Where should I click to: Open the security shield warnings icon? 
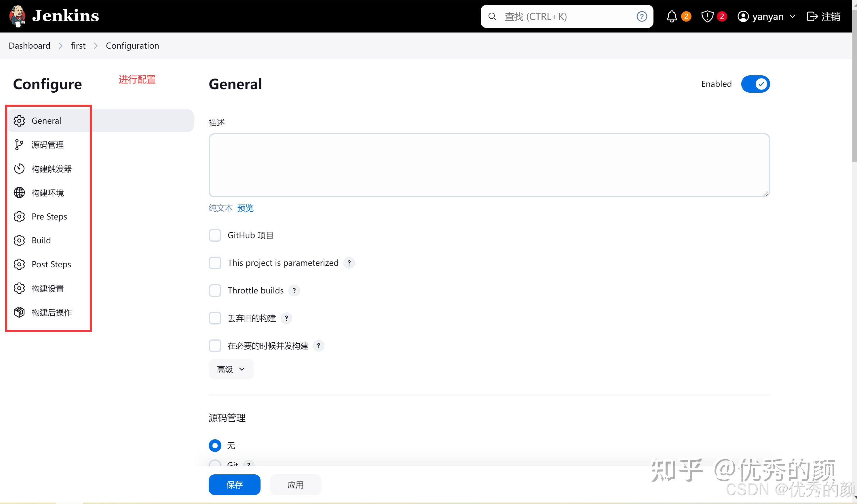tap(707, 16)
